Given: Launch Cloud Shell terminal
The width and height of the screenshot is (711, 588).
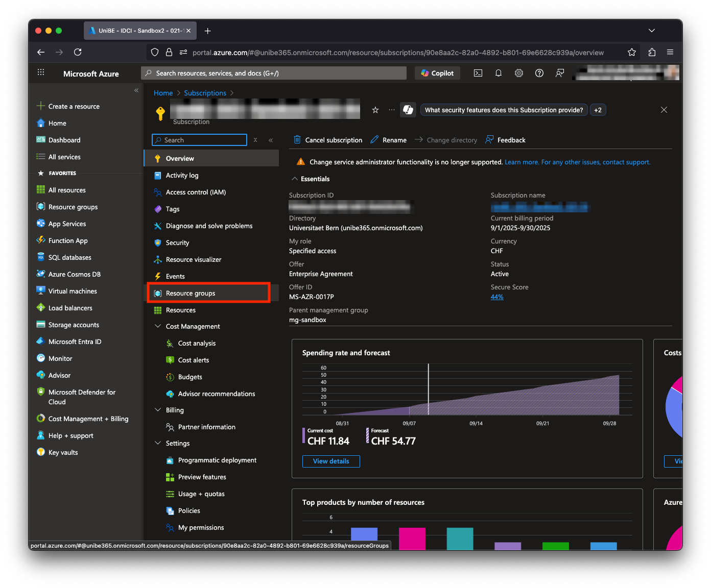Looking at the screenshot, I should (x=478, y=73).
